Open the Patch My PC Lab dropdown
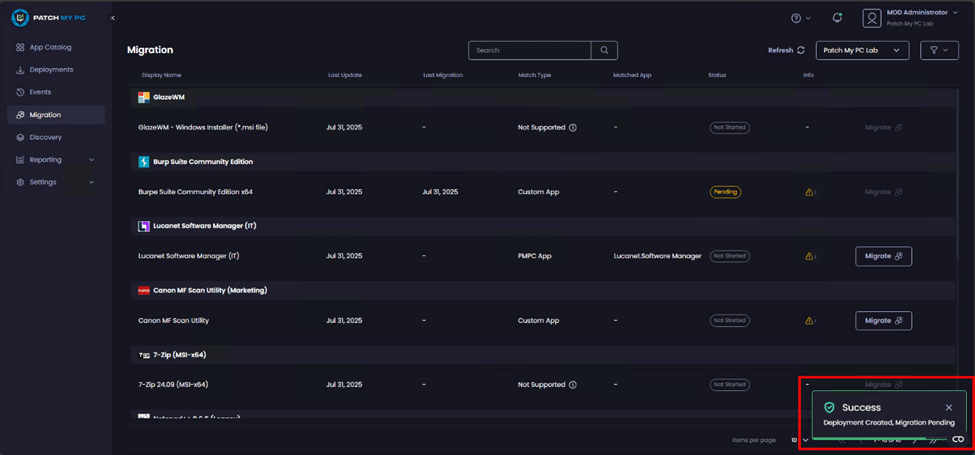 click(862, 50)
